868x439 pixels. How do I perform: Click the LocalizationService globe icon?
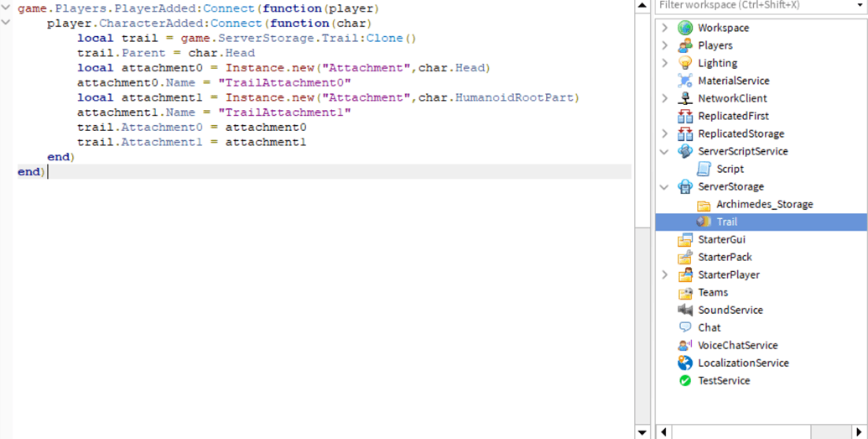coord(685,363)
